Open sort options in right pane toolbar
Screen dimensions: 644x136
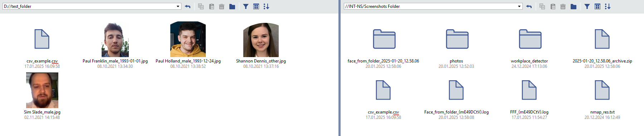[608, 6]
